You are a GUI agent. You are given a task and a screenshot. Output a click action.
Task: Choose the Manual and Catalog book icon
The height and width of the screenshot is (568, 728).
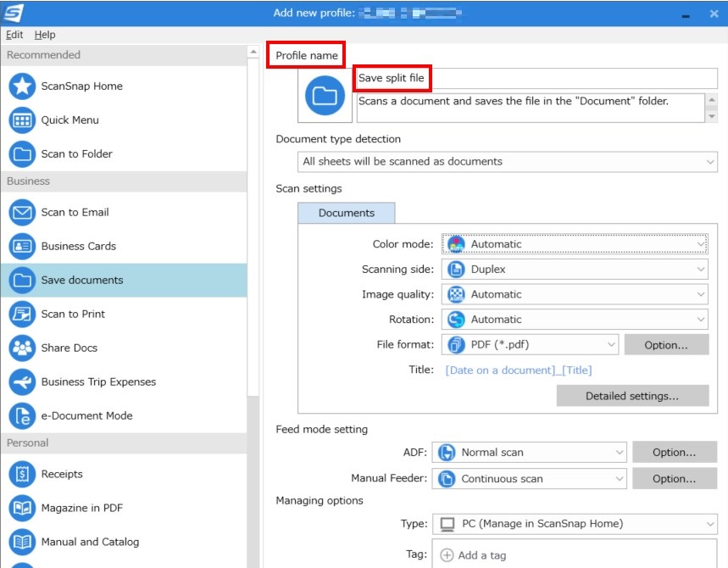pos(22,542)
